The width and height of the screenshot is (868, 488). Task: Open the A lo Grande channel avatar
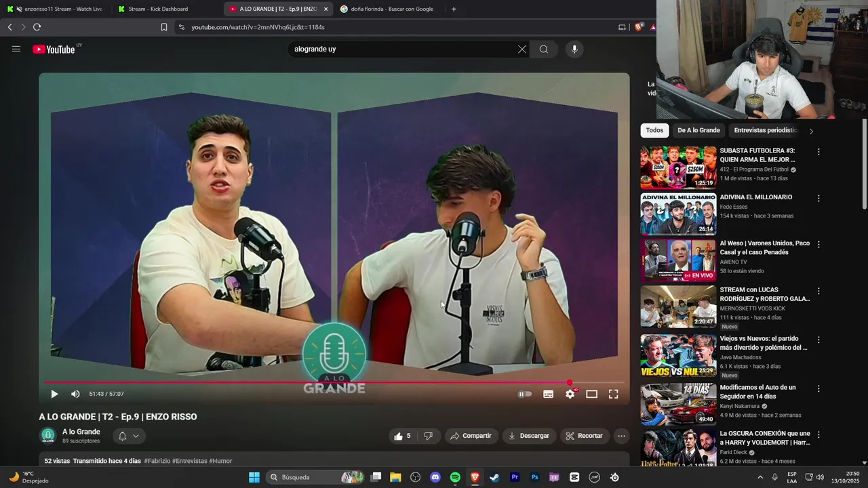[47, 436]
